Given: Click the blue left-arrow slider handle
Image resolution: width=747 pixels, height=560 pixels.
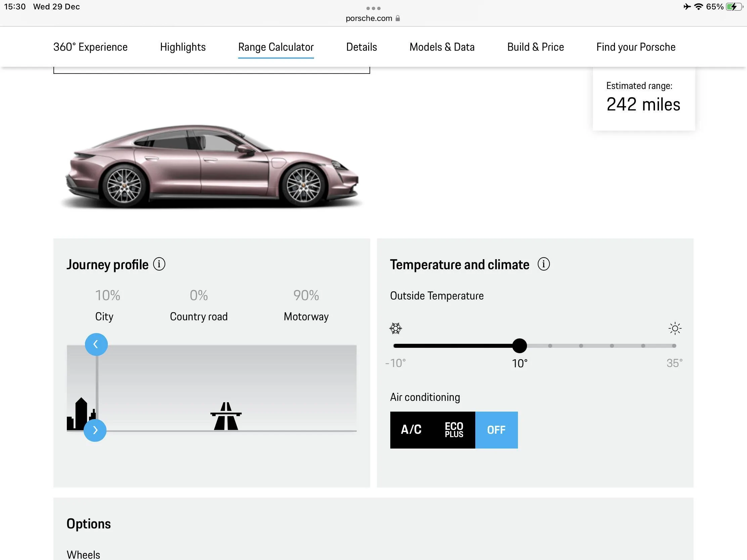Looking at the screenshot, I should pos(96,344).
